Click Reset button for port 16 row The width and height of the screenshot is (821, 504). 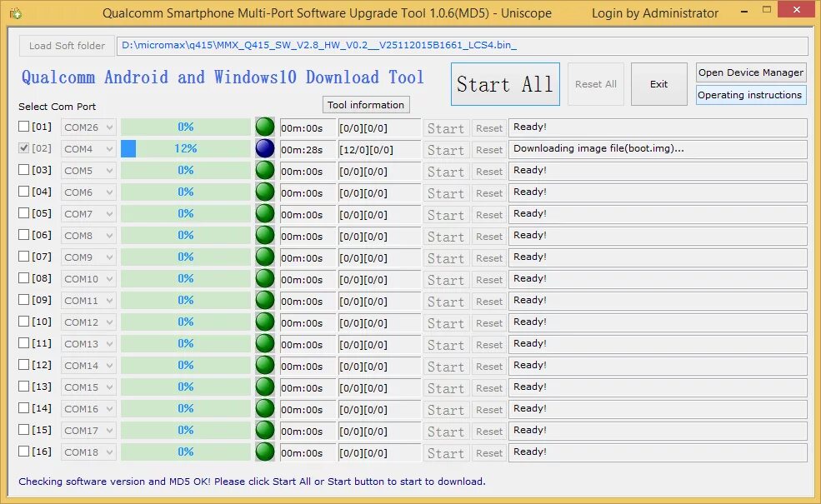coord(489,453)
